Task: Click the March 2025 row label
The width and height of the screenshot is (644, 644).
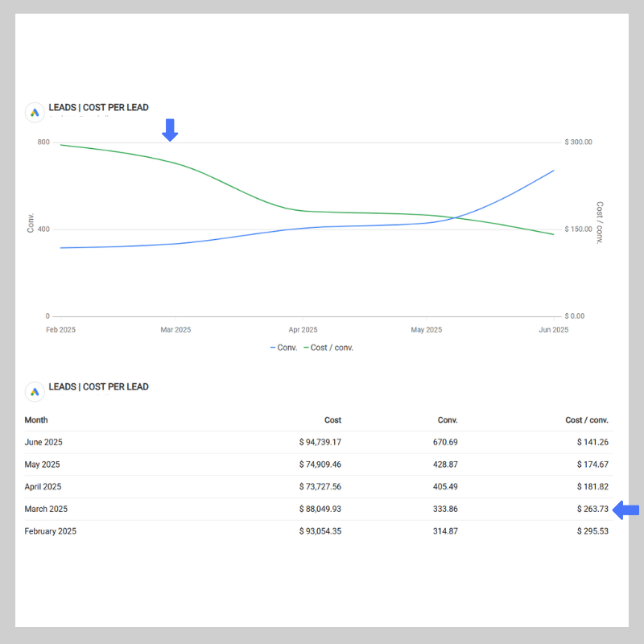Action: [x=46, y=509]
